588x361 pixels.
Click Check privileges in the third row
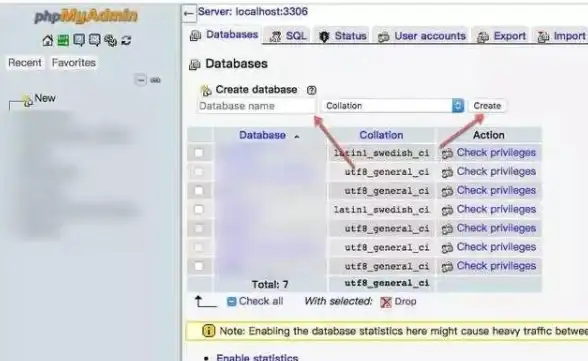pos(496,190)
